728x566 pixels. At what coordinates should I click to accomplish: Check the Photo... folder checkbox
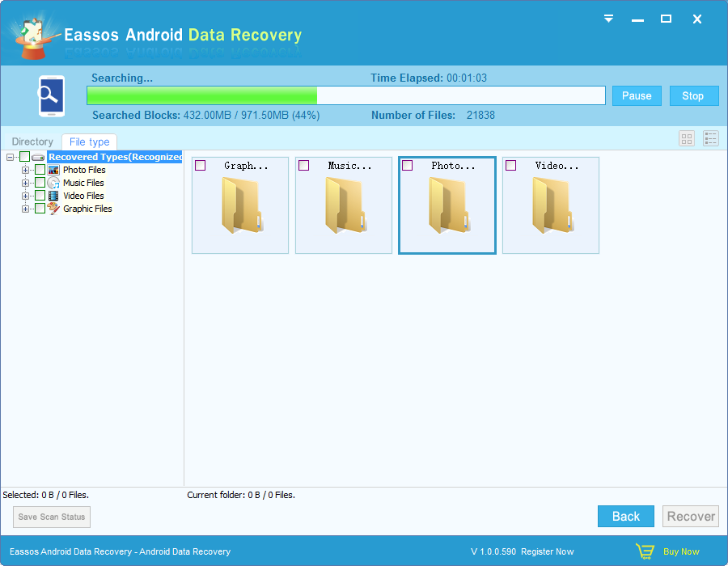[x=407, y=165]
